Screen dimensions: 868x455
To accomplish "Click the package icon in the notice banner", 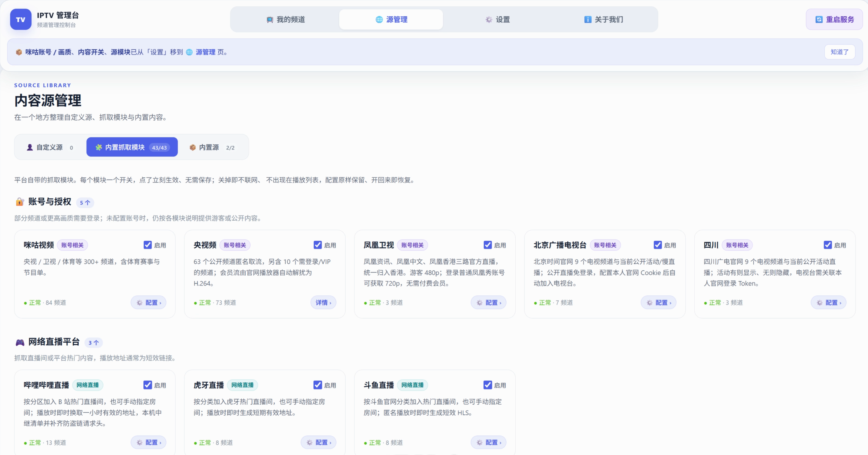I will pyautogui.click(x=19, y=52).
